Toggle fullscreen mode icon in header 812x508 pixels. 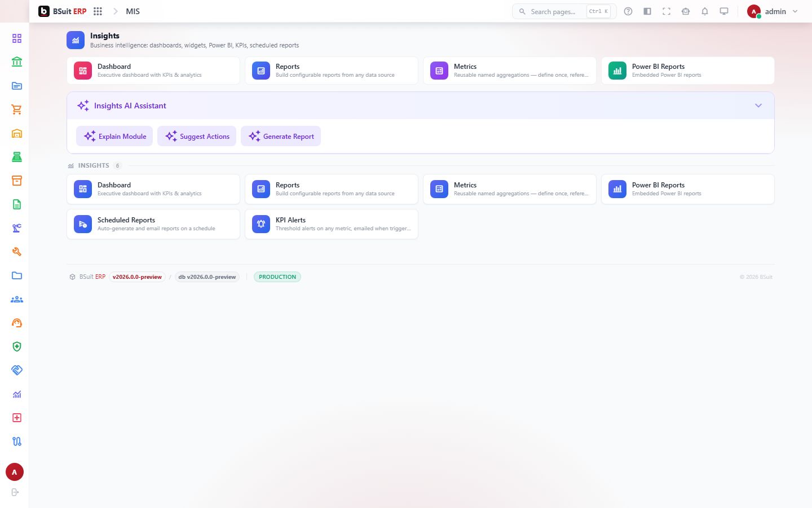tap(667, 11)
